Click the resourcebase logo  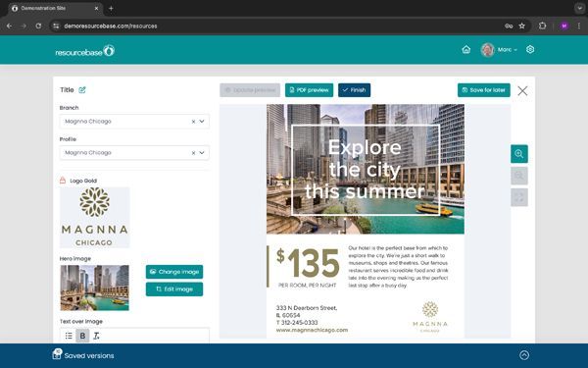[x=84, y=51]
